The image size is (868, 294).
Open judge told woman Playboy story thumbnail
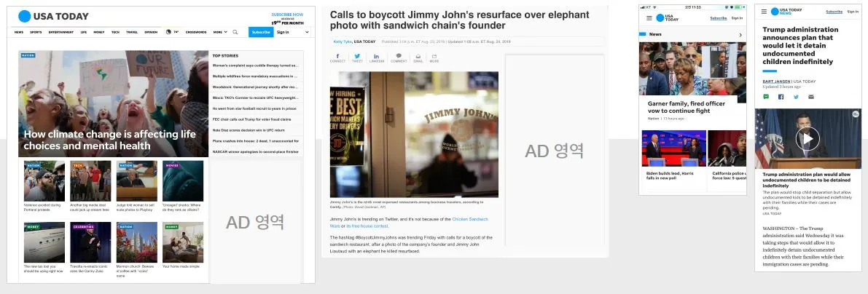click(137, 181)
